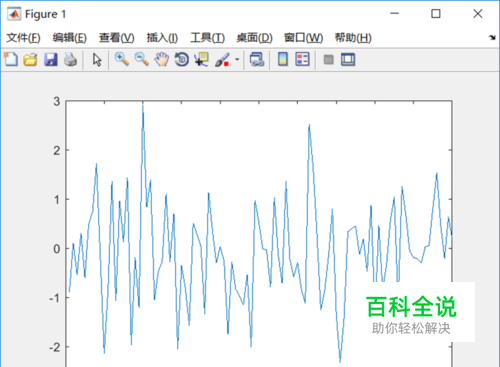Open a file with folder icon
This screenshot has height=367, width=500.
[x=31, y=60]
